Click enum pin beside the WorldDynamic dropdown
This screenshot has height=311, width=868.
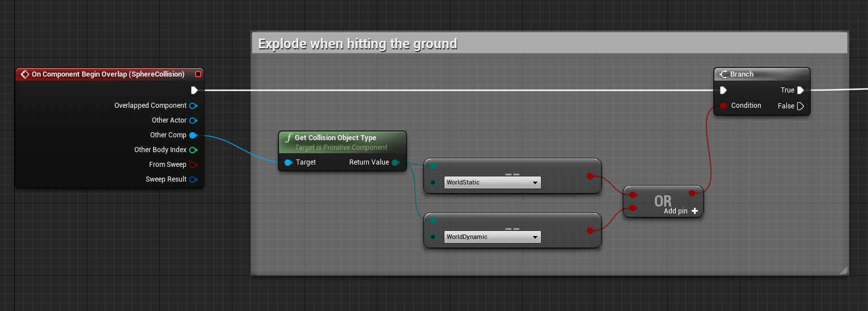tap(433, 237)
